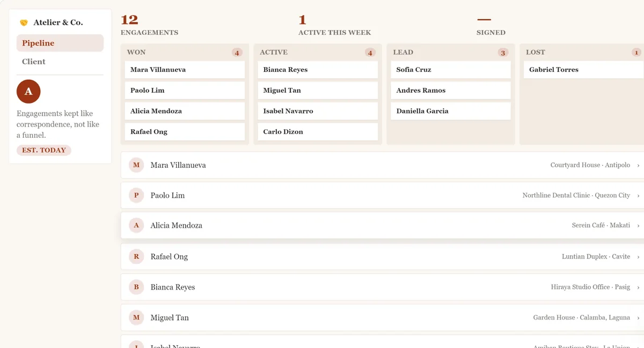Viewport: 644px width, 348px height.
Task: Open Andres Ramos card in LEAD column
Action: (451, 90)
